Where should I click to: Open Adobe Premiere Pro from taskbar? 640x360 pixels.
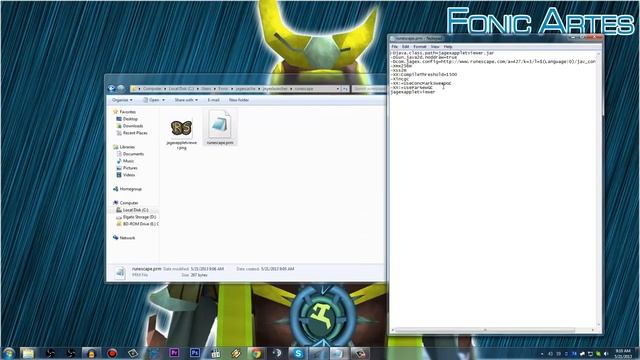tap(174, 353)
